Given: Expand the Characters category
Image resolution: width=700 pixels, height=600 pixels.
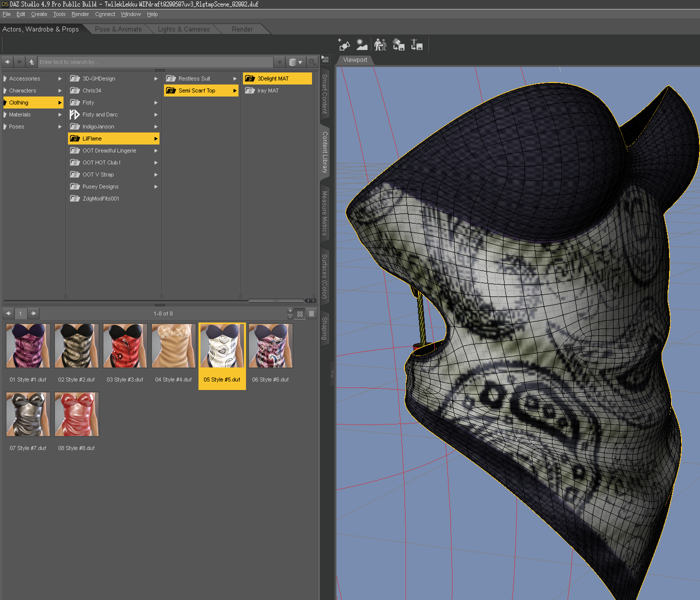Looking at the screenshot, I should coord(22,90).
